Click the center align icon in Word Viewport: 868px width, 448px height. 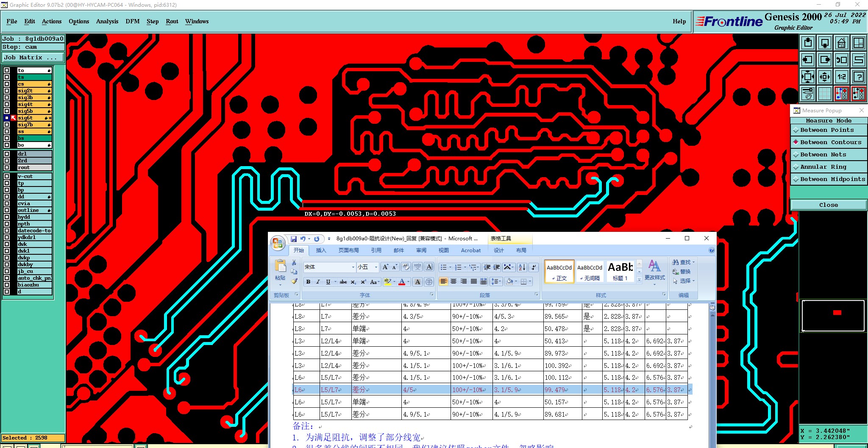click(453, 281)
